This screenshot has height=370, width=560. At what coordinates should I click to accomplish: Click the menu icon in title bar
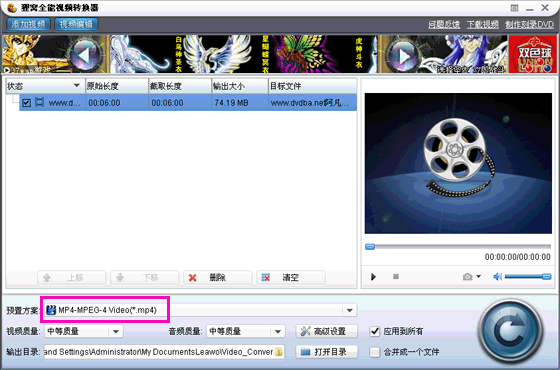(514, 8)
